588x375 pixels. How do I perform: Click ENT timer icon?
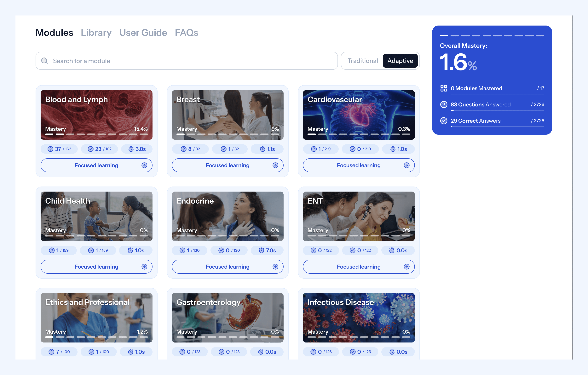coord(392,250)
